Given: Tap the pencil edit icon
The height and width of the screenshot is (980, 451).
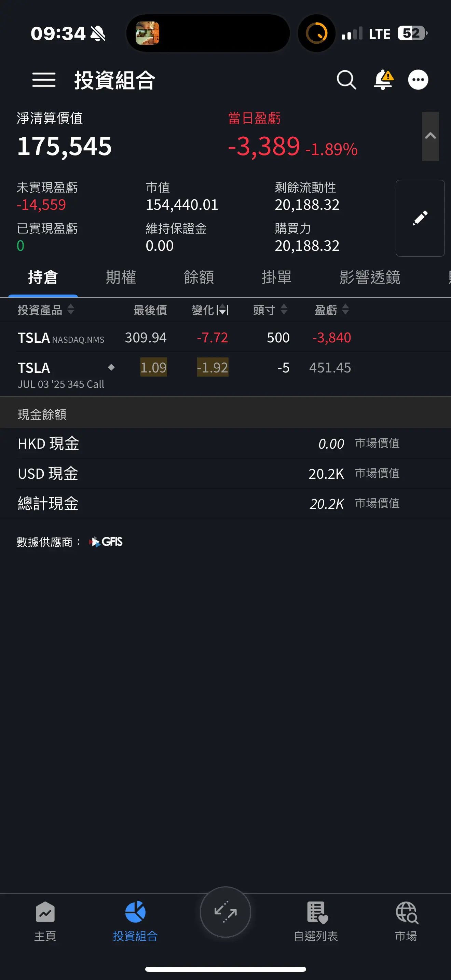Looking at the screenshot, I should coord(420,218).
